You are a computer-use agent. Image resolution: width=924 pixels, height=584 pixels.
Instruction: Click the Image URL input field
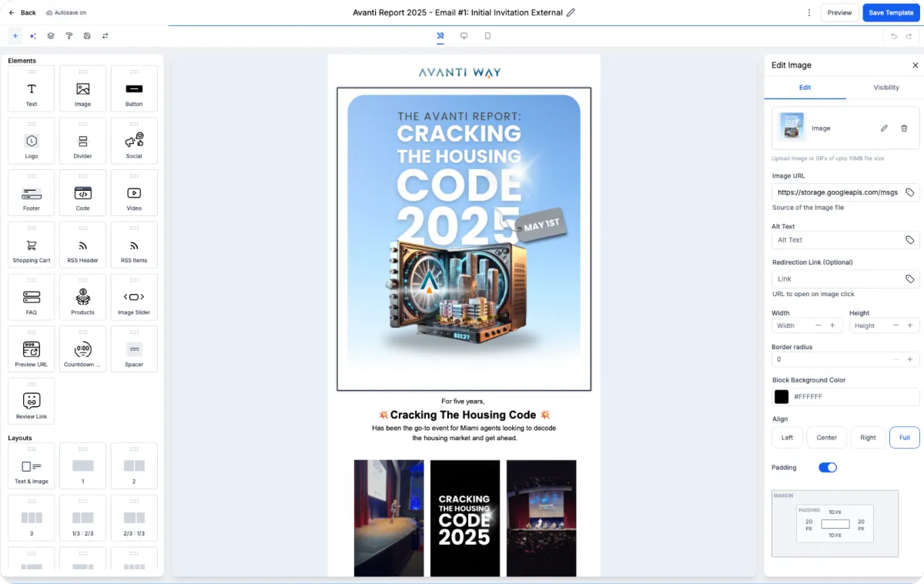click(845, 192)
